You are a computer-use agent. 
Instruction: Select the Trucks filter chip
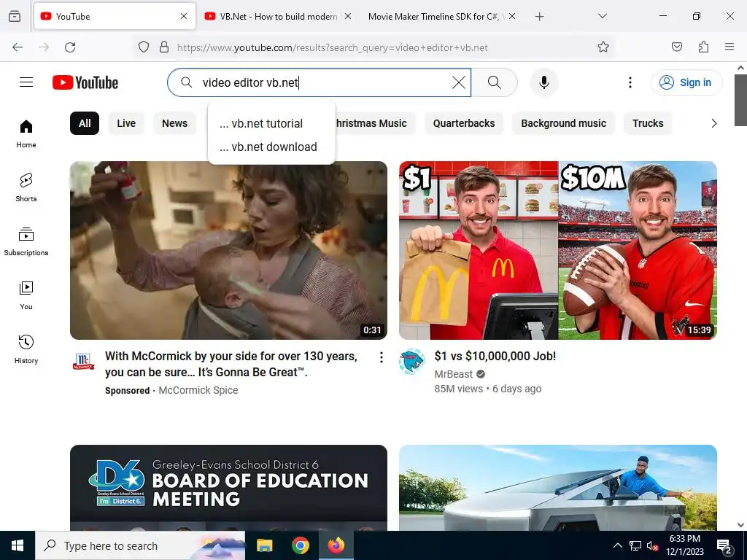click(648, 123)
